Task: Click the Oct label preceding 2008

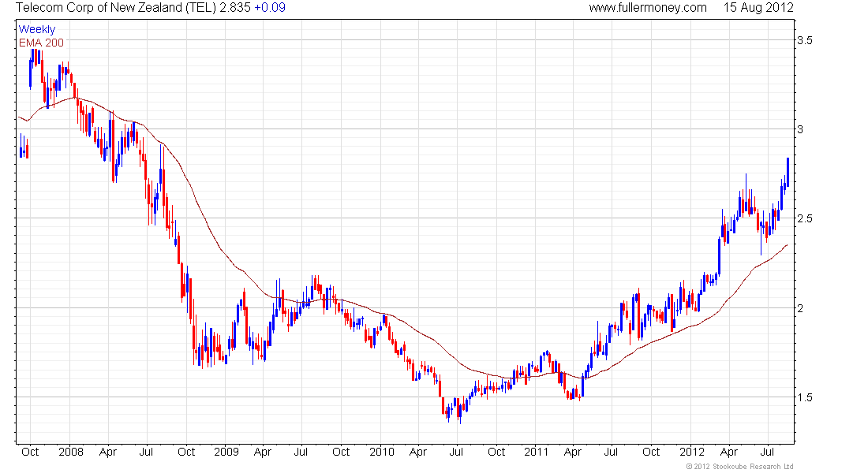Action: [x=31, y=453]
